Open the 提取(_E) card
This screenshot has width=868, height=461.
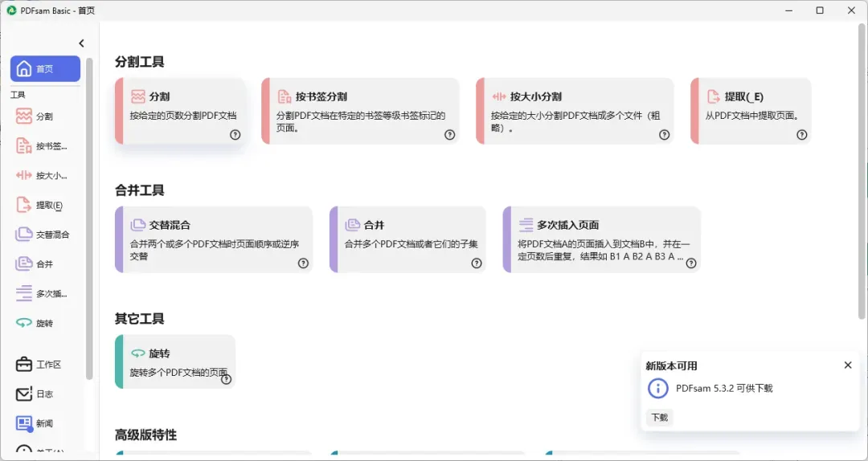(751, 112)
